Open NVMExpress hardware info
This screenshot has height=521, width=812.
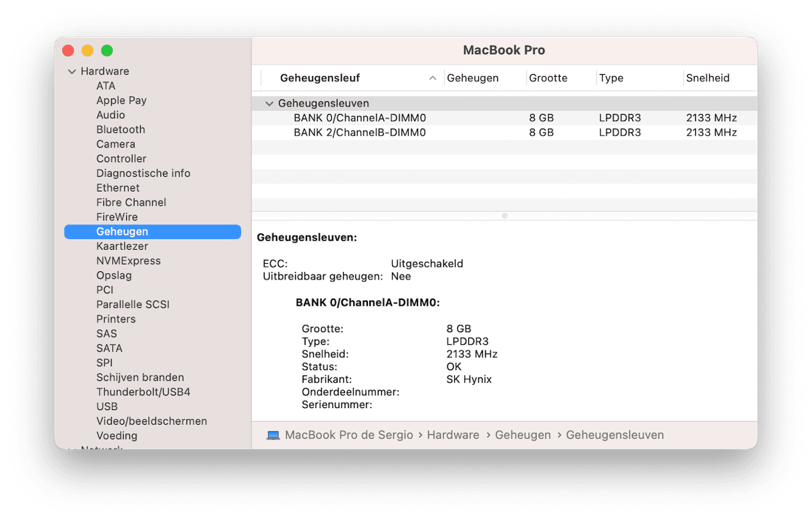128,261
